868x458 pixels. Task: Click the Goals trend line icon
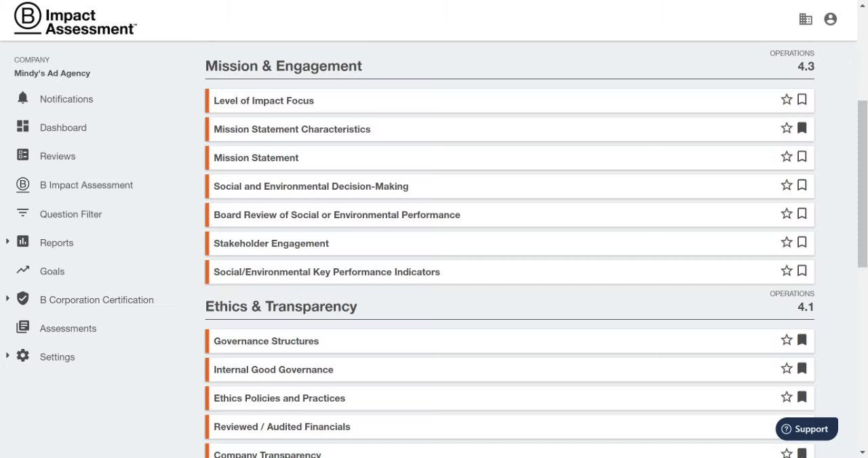coord(23,270)
